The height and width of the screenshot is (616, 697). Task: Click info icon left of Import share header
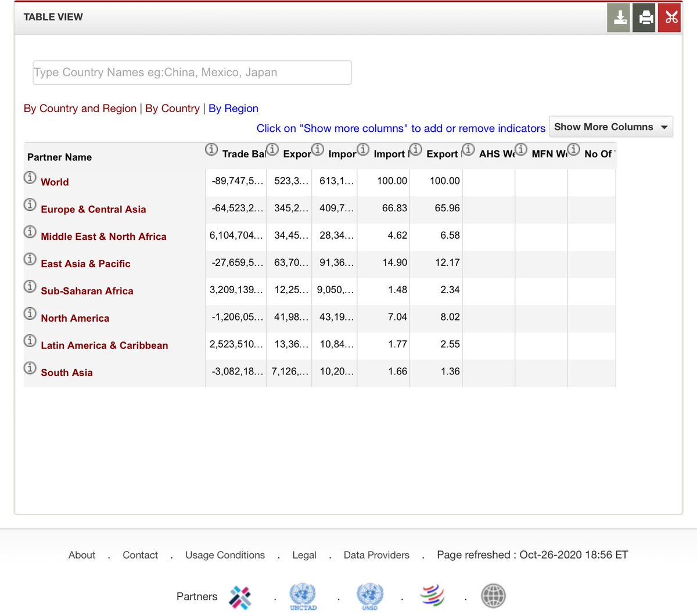click(363, 150)
